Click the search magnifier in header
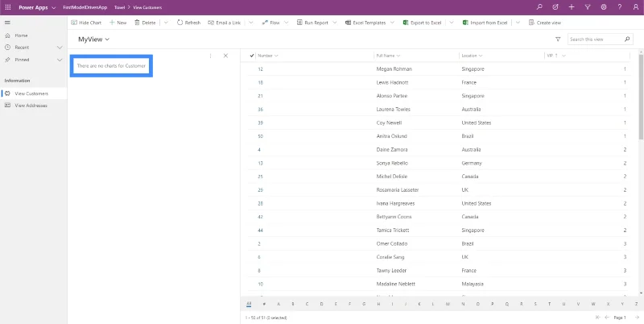 click(539, 7)
